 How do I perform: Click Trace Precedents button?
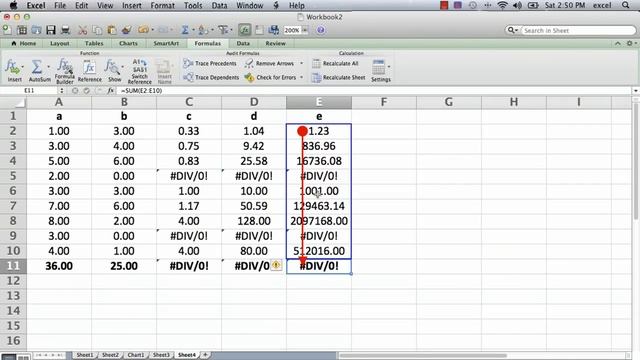(210, 63)
